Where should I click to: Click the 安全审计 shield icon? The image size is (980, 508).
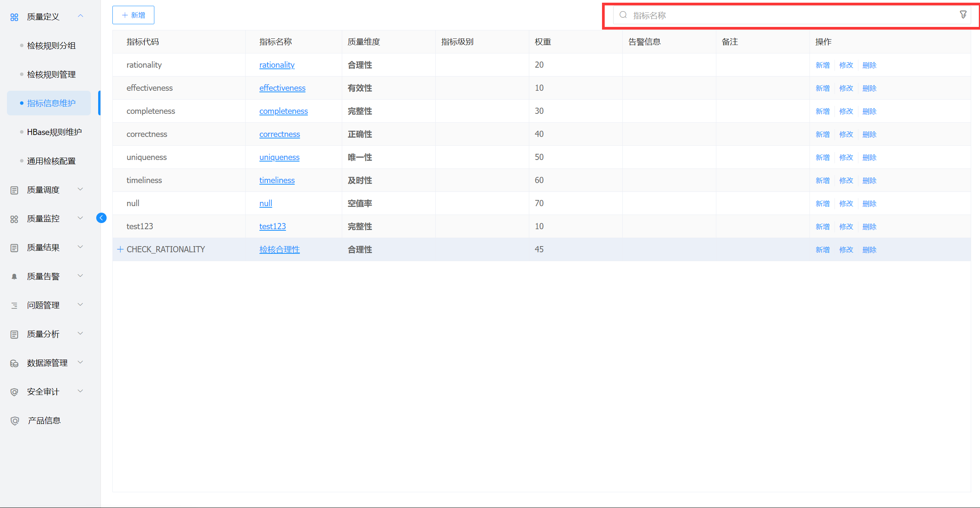click(14, 392)
